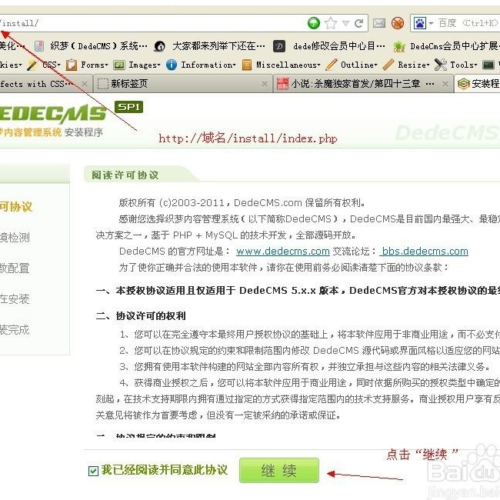Open address bar history dropdown arrow
The image size is (500, 500).
click(346, 23)
